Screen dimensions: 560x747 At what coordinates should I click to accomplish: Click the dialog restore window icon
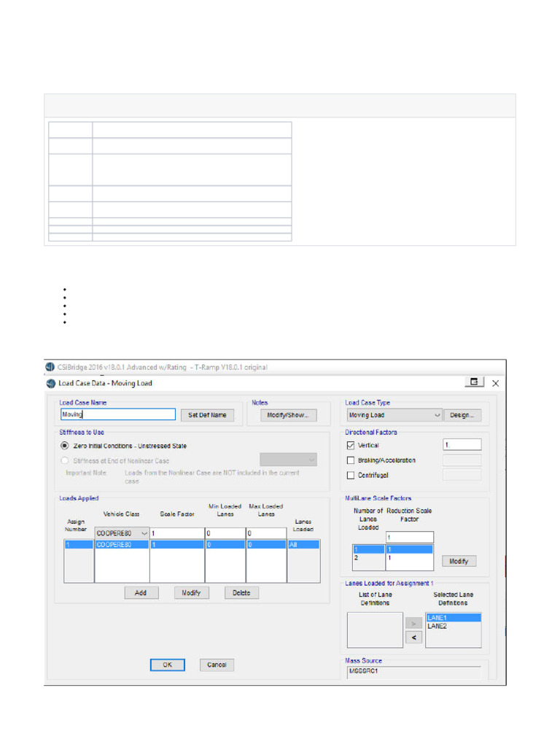tap(474, 382)
